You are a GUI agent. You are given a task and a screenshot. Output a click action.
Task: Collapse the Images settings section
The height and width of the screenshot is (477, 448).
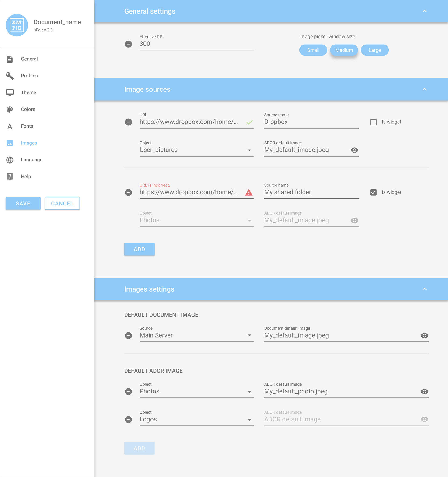coord(424,289)
